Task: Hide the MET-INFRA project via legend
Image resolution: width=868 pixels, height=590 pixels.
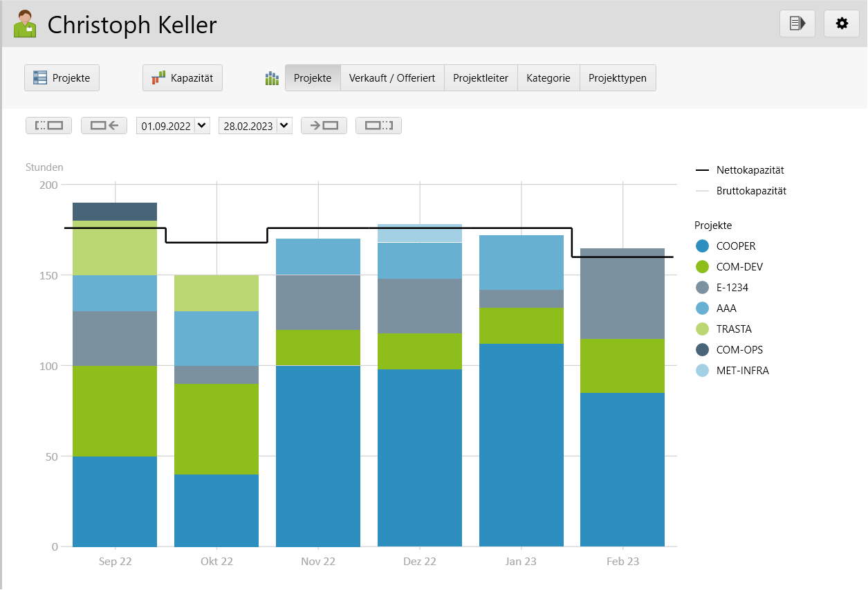Action: point(740,370)
